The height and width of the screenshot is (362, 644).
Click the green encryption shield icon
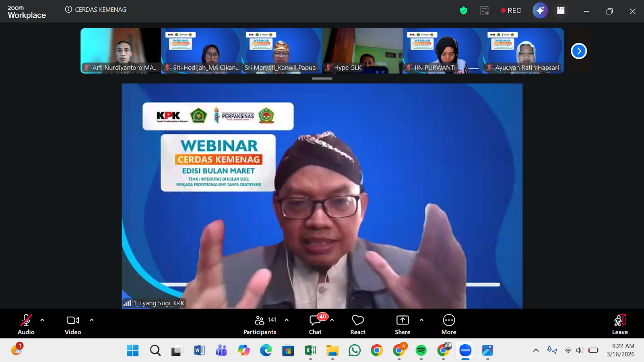click(464, 11)
